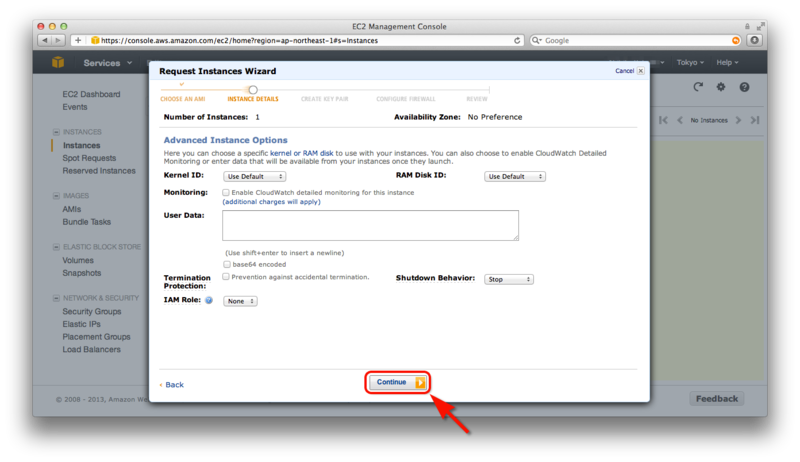This screenshot has height=462, width=800.
Task: Click the browser forward arrow button
Action: point(58,40)
